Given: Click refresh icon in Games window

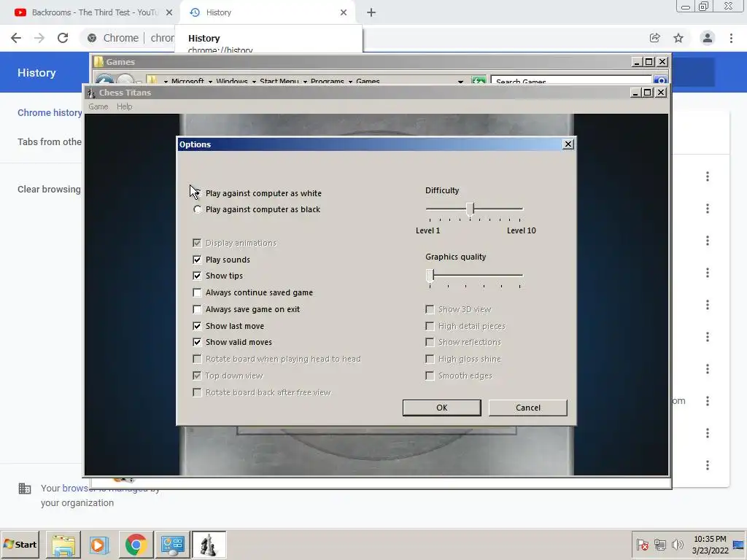Looking at the screenshot, I should pos(479,80).
